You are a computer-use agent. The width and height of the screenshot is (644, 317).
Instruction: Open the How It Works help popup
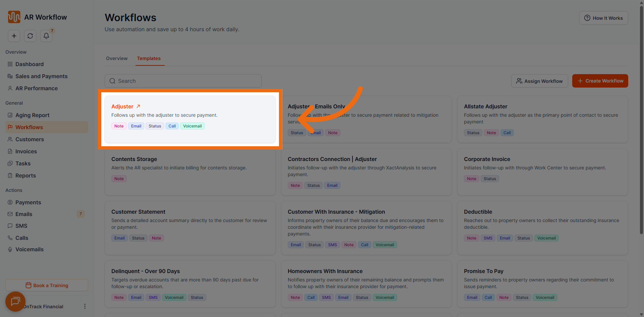click(603, 18)
